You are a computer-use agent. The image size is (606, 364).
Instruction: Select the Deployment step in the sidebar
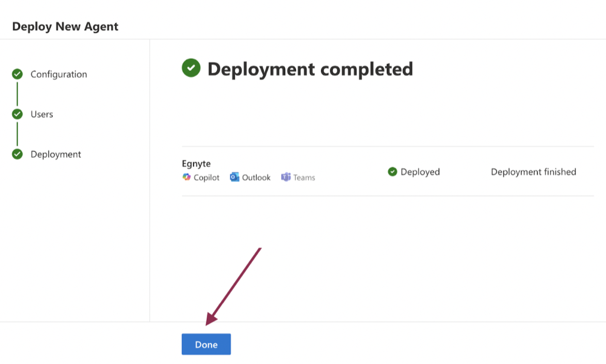(x=55, y=154)
